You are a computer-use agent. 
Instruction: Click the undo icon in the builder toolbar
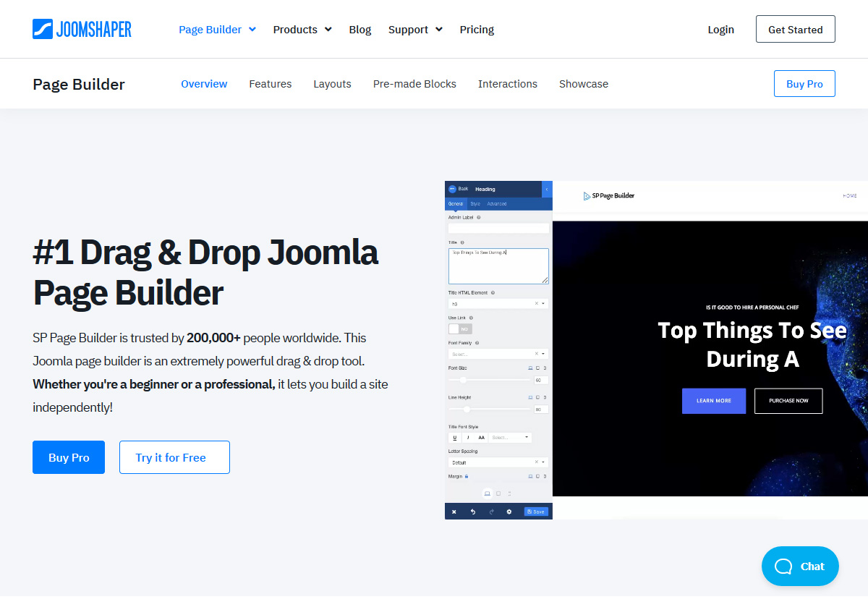(473, 512)
